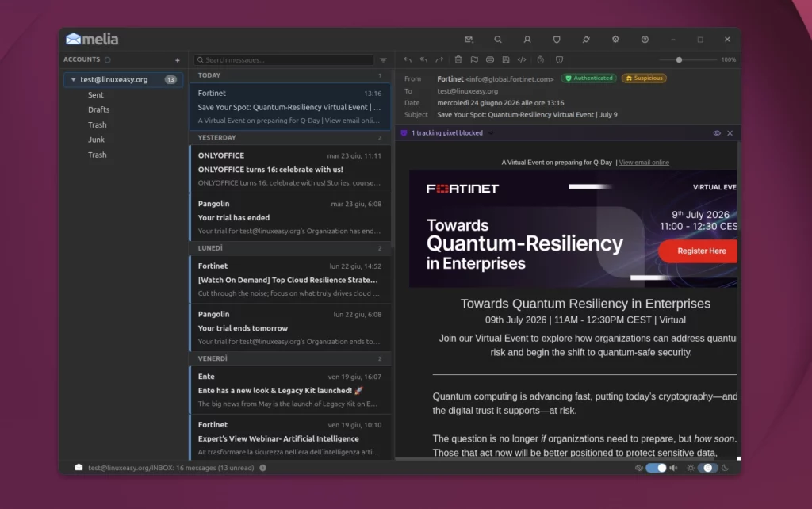Open the privacy shield icon in title bar
The height and width of the screenshot is (509, 812).
(x=557, y=40)
